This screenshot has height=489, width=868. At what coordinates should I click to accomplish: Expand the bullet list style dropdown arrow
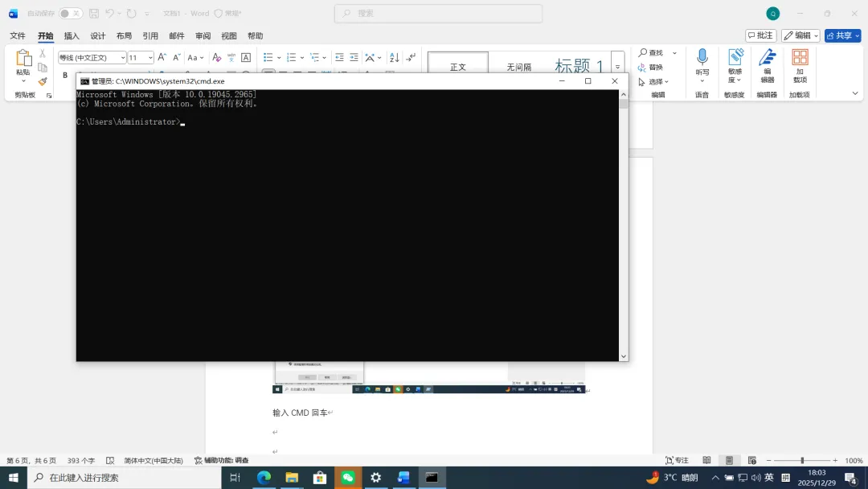pyautogui.click(x=279, y=58)
